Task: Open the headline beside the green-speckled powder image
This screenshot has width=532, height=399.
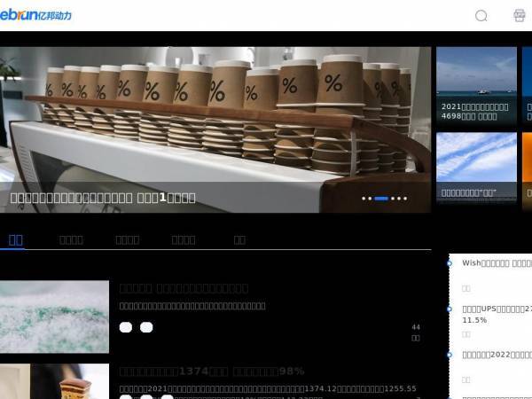Action: pyautogui.click(x=184, y=288)
